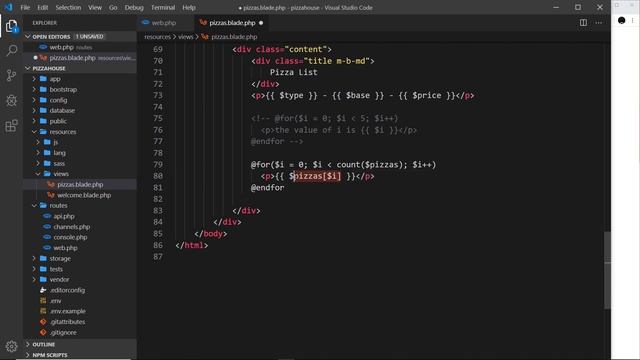The height and width of the screenshot is (360, 640).
Task: Open web.php in Open Editors list
Action: (80, 47)
